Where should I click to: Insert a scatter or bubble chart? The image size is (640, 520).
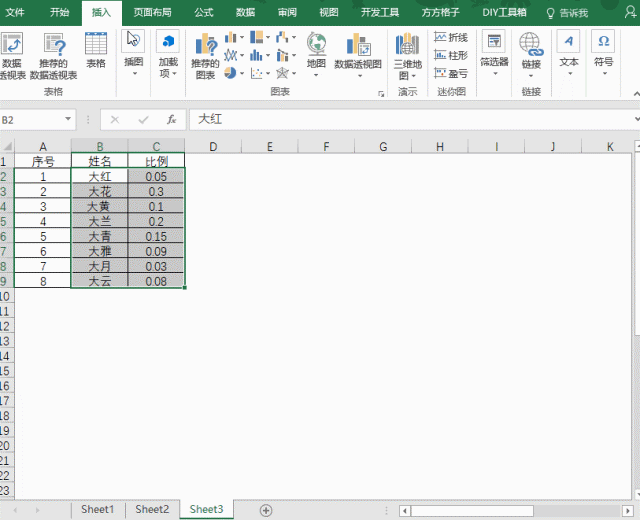(x=257, y=73)
